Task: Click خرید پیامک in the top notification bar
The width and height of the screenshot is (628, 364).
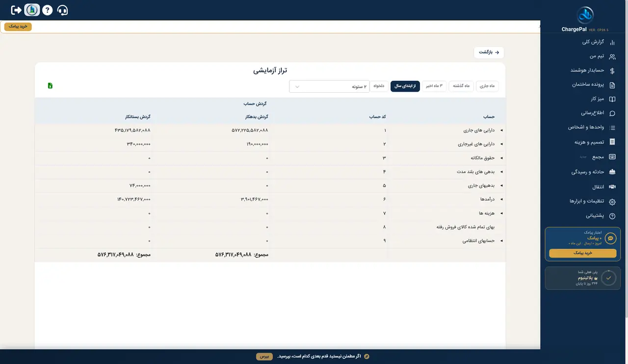Action: click(x=18, y=26)
